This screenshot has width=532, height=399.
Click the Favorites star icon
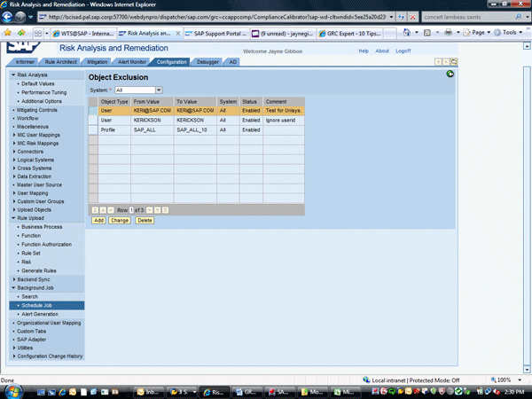pos(8,33)
